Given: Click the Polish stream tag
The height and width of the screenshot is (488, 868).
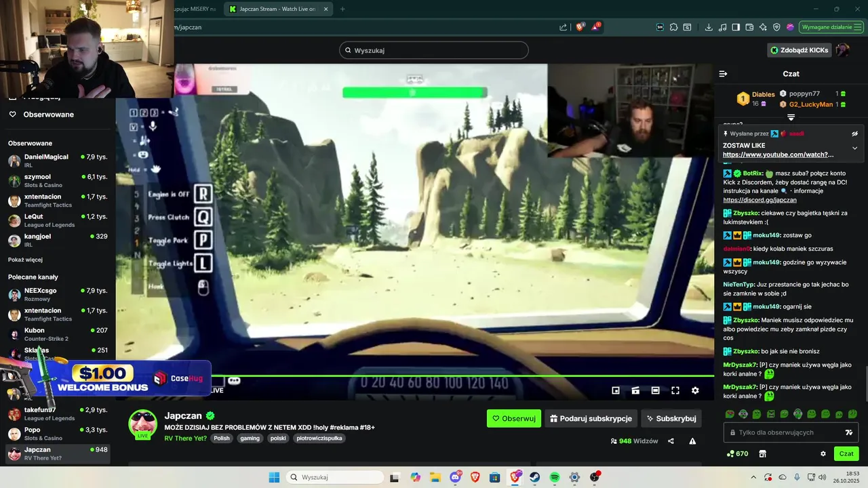Looking at the screenshot, I should 222,439.
